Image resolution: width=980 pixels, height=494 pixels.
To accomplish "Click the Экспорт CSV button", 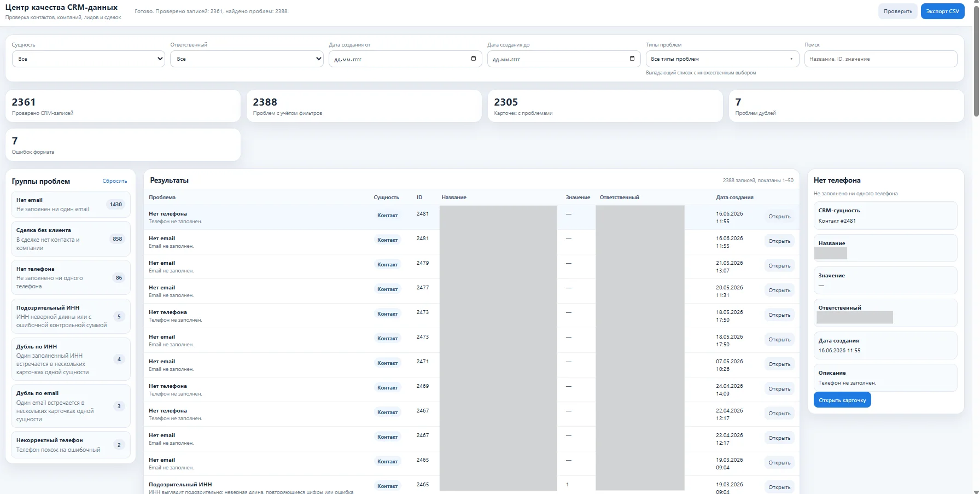I will (x=942, y=11).
